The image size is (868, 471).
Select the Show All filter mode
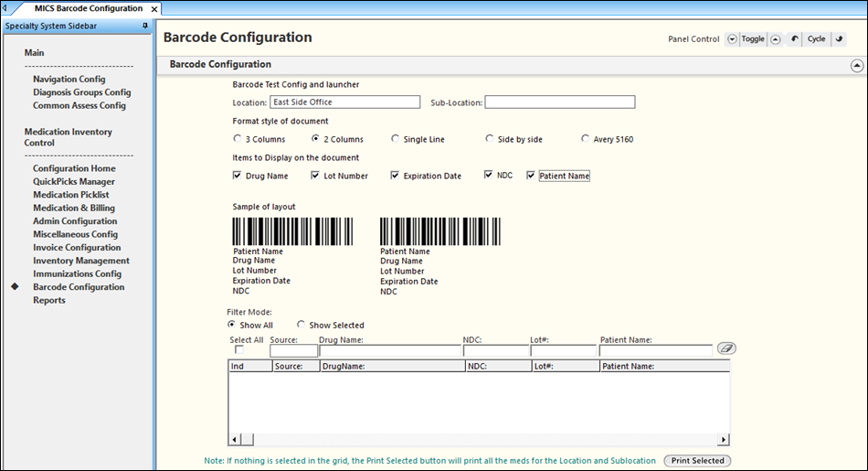[x=231, y=324]
